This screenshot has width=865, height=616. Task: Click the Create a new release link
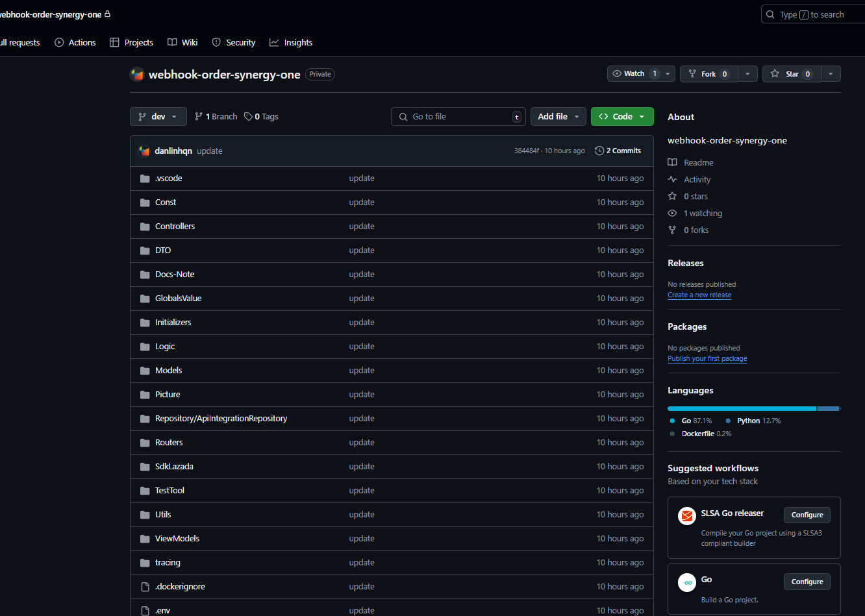699,295
